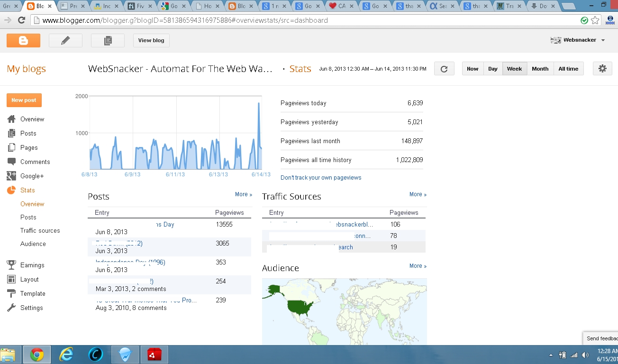The image size is (618, 364).
Task: Select the Stats pie chart icon
Action: pyautogui.click(x=11, y=190)
